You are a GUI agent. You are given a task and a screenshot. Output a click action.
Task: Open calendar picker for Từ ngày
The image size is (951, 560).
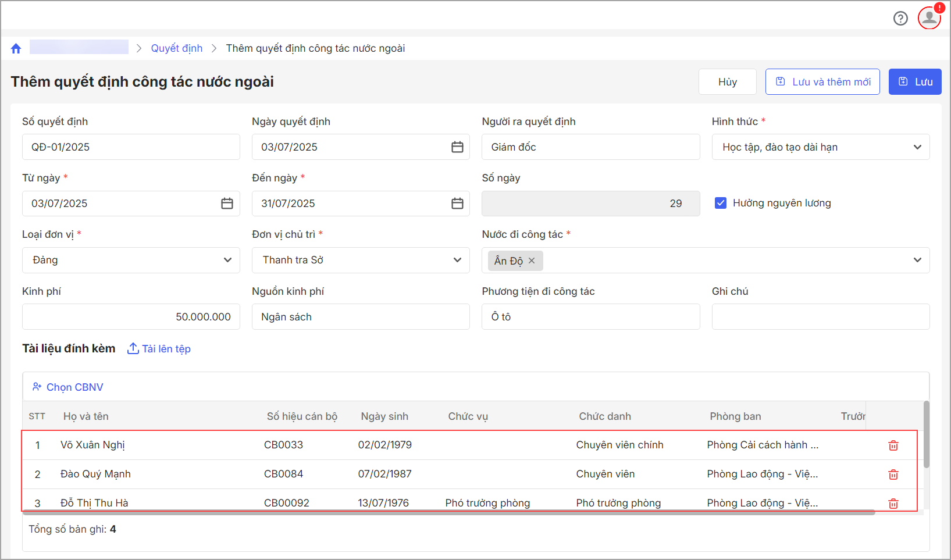[x=227, y=204]
